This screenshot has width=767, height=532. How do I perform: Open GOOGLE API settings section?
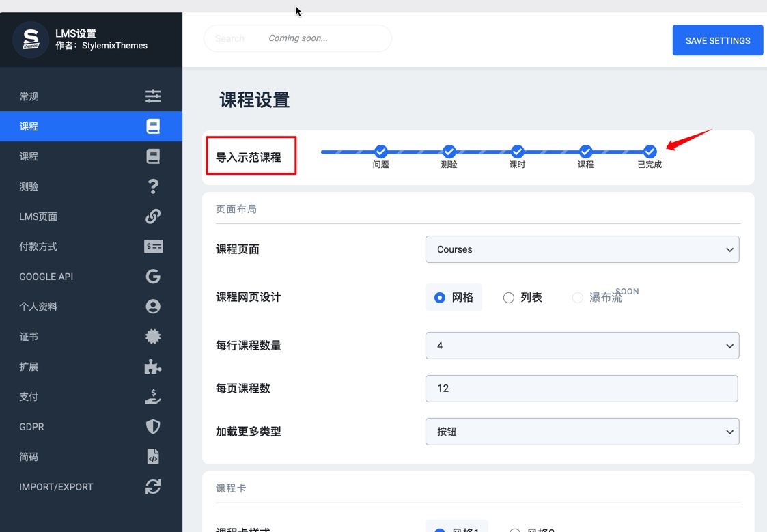coord(91,277)
